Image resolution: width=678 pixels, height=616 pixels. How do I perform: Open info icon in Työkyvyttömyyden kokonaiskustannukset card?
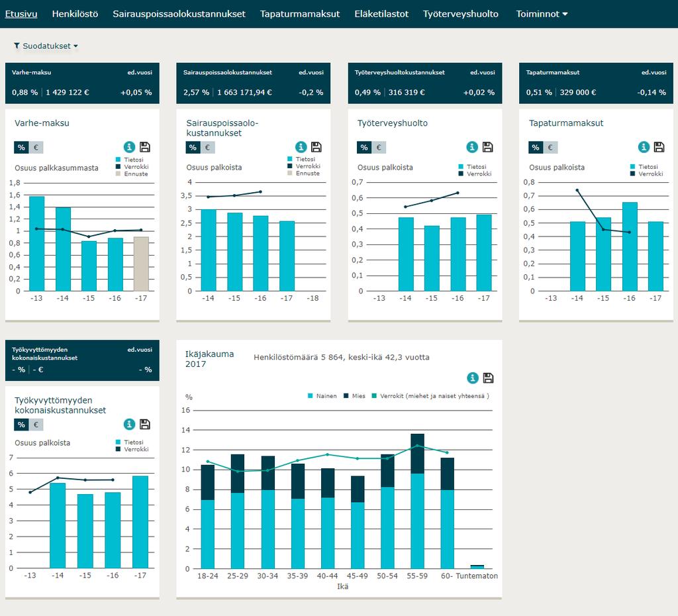coord(129,425)
